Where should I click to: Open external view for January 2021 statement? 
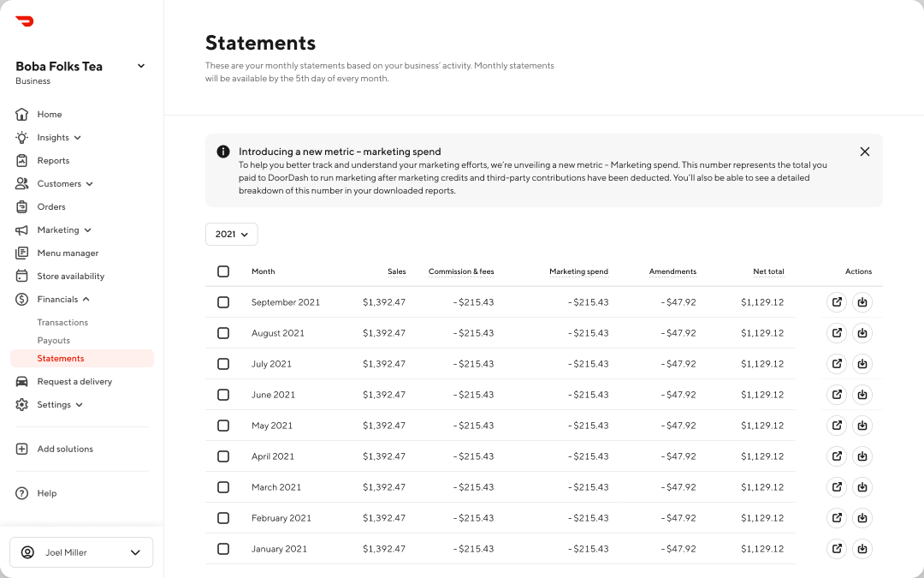click(837, 549)
